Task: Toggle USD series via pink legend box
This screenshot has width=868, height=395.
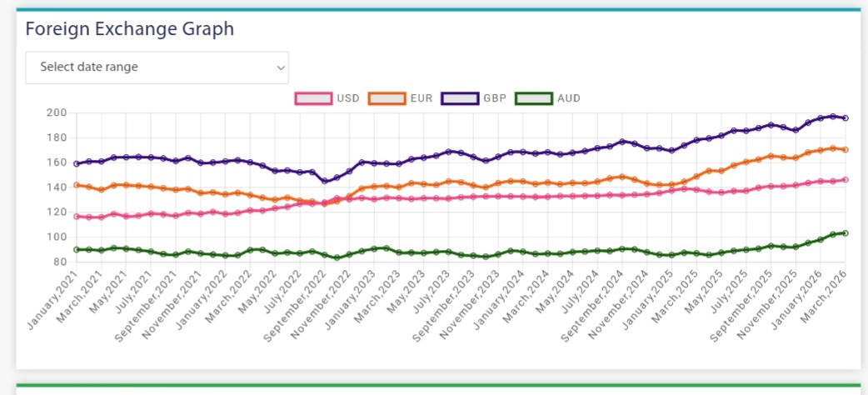Action: tap(313, 98)
